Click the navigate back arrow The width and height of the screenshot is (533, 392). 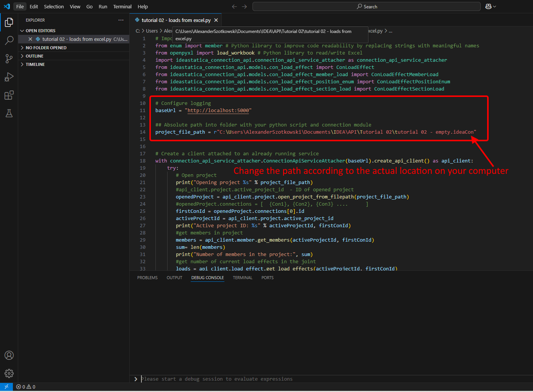[234, 6]
